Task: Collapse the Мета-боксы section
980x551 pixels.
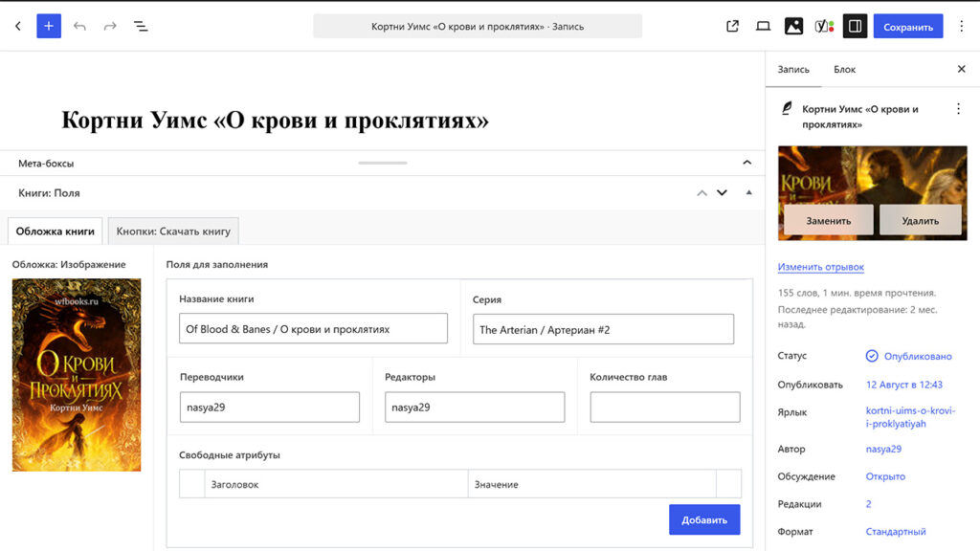Action: pos(746,163)
